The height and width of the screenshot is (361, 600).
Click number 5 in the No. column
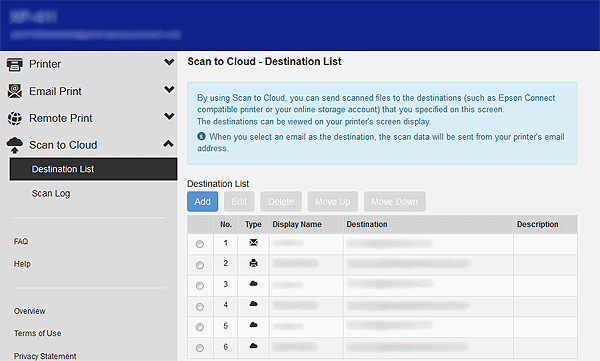pos(226,326)
